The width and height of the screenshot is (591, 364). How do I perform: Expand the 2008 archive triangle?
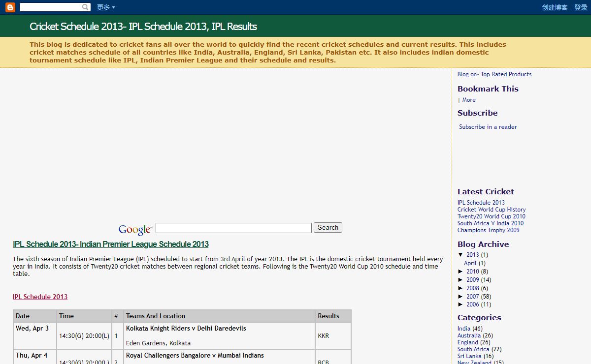460,288
